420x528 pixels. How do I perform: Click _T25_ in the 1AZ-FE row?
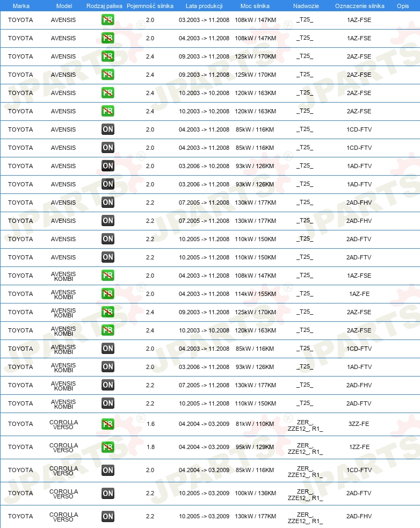coord(305,294)
